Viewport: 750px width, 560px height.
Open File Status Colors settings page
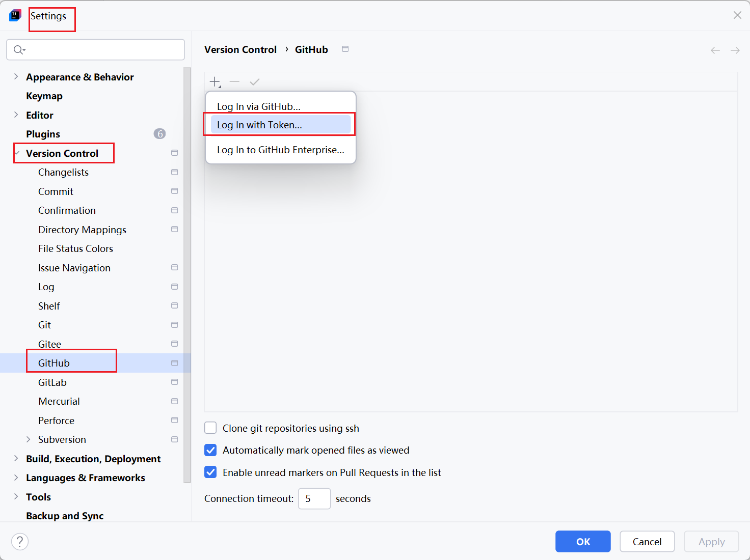pos(75,248)
